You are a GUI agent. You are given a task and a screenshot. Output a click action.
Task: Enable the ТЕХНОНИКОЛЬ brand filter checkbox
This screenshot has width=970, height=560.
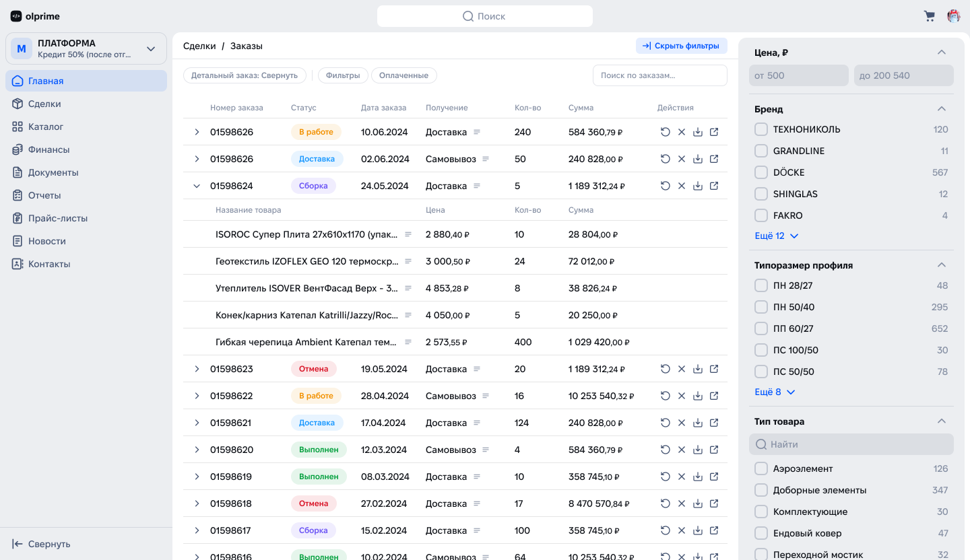point(761,129)
